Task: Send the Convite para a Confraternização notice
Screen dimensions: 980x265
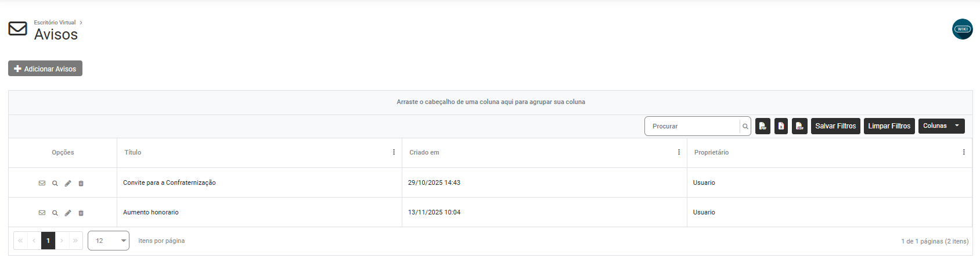Action: (42, 183)
